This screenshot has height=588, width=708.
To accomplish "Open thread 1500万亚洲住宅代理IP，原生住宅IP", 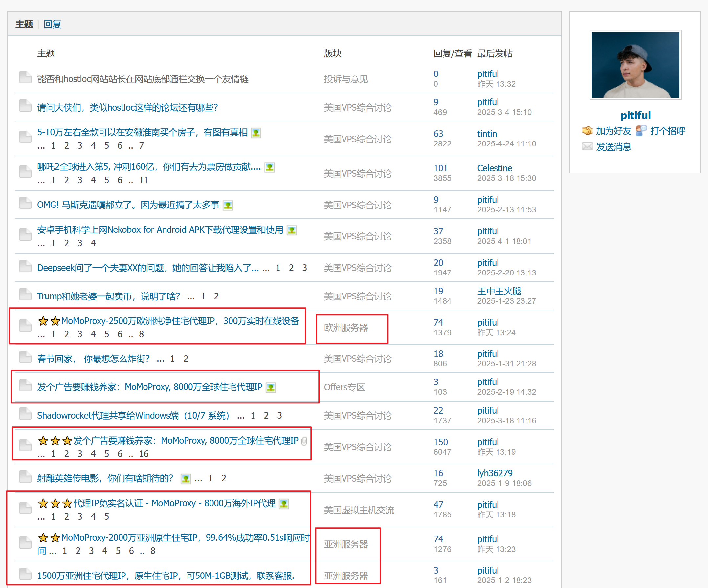I will [x=166, y=576].
